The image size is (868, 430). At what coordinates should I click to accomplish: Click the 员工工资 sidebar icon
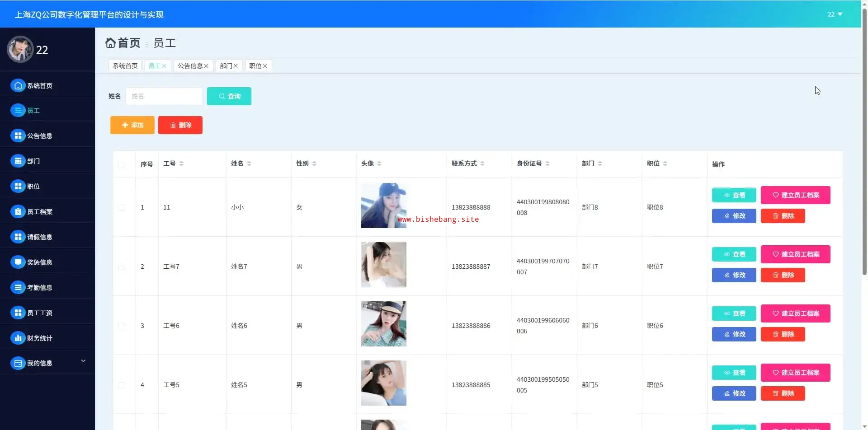click(x=18, y=313)
